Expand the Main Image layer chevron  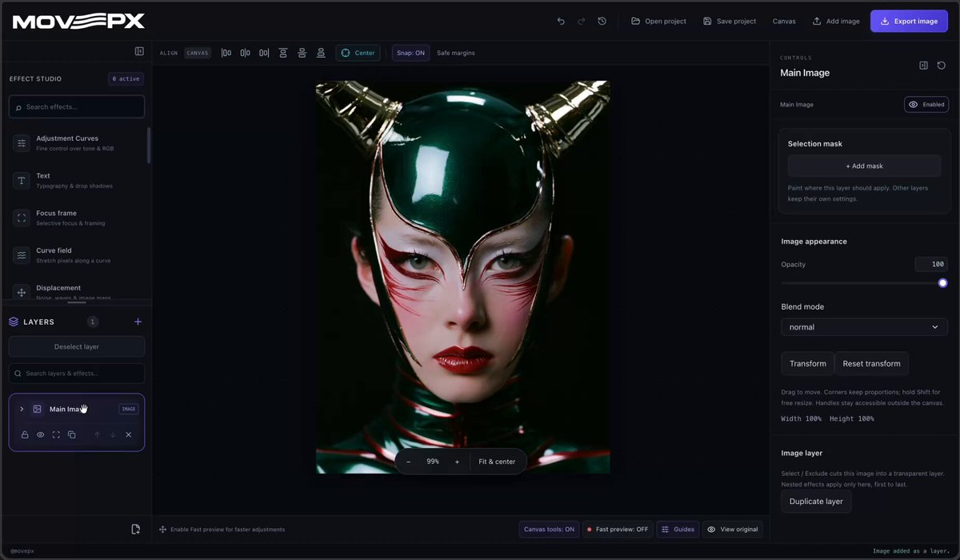22,409
